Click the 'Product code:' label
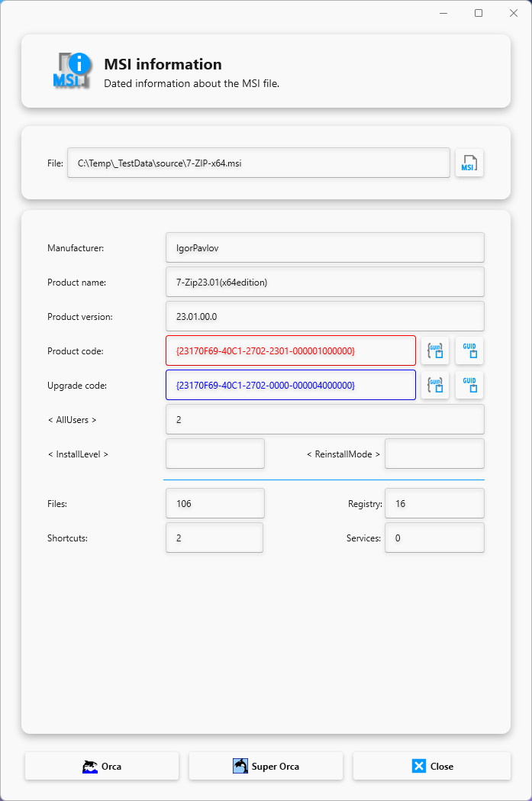This screenshot has height=801, width=532. (x=75, y=351)
